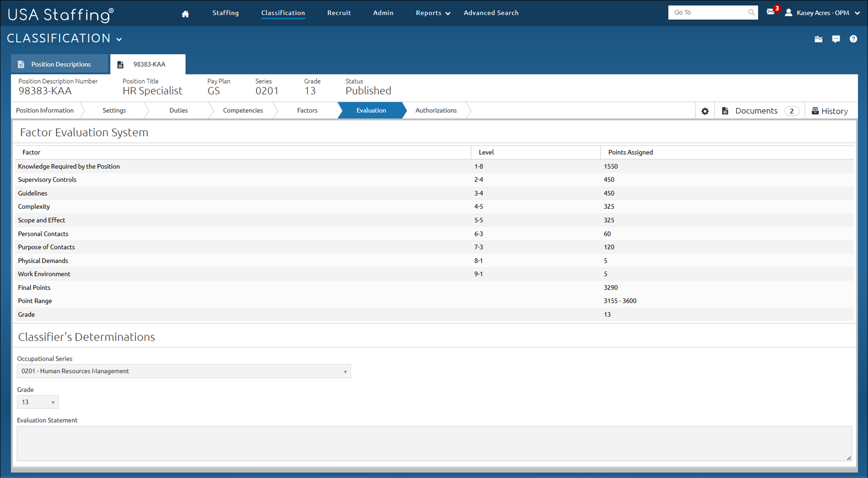Click the History printer icon
The height and width of the screenshot is (478, 868).
815,111
